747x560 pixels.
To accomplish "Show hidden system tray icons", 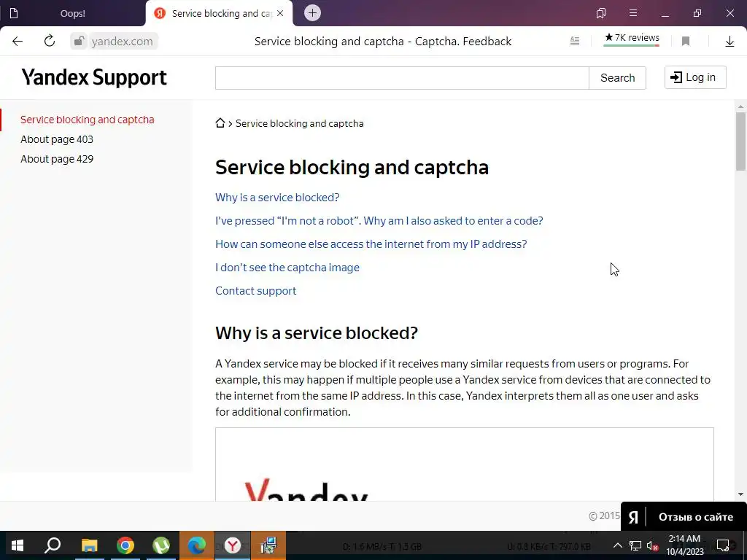I will 617,545.
